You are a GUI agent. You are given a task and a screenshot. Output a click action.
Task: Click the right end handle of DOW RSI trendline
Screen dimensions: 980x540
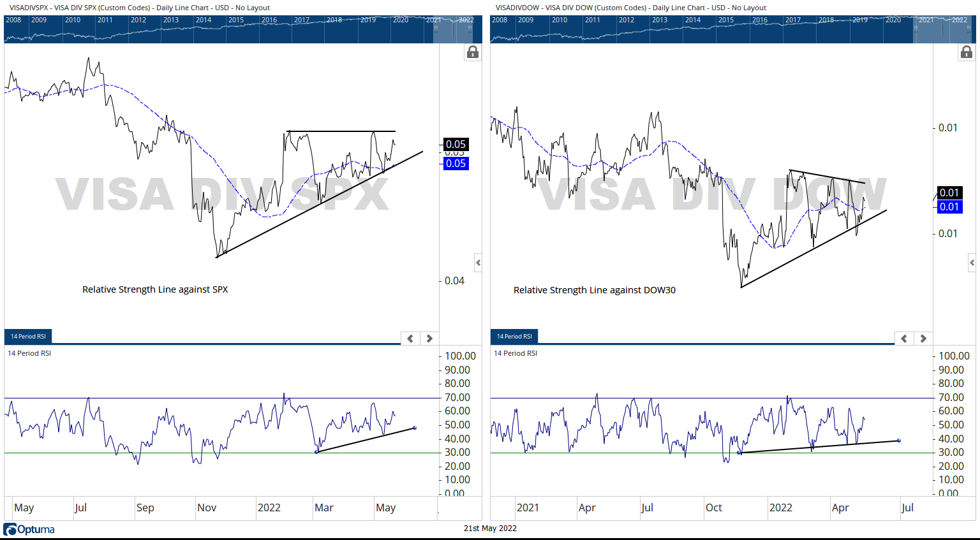click(899, 441)
